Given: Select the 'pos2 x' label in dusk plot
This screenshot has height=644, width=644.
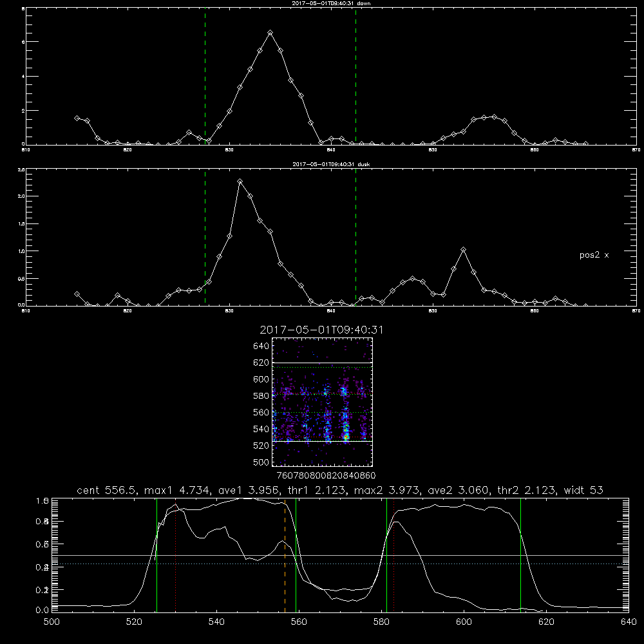Looking at the screenshot, I should click(594, 255).
